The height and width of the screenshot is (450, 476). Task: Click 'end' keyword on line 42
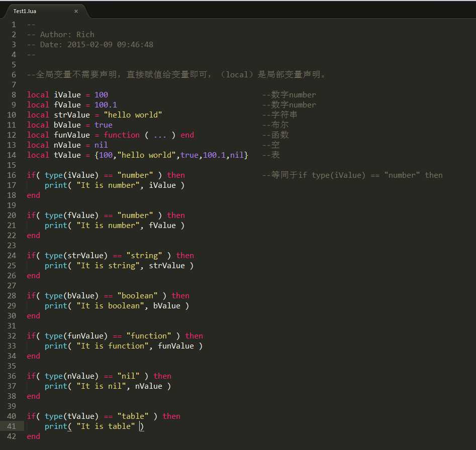pyautogui.click(x=33, y=436)
